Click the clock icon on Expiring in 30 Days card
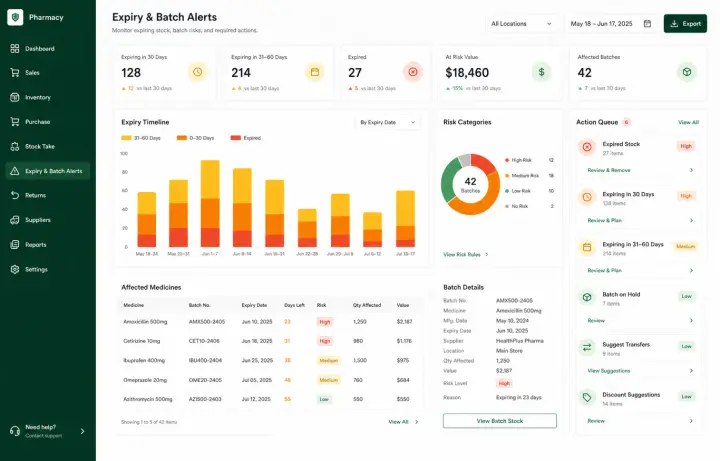Screen dimensions: 720x461 click(197, 72)
